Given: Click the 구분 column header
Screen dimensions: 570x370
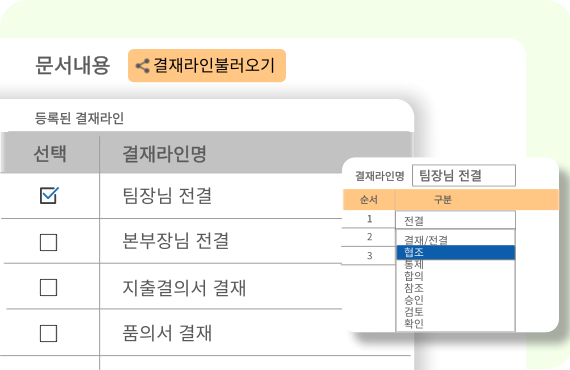Looking at the screenshot, I should (442, 200).
